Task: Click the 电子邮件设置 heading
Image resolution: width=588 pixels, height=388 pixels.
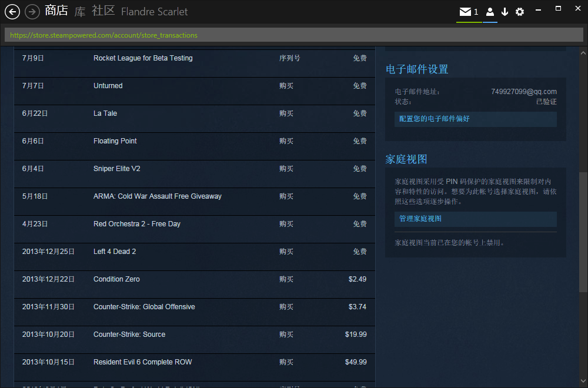Action: tap(417, 69)
